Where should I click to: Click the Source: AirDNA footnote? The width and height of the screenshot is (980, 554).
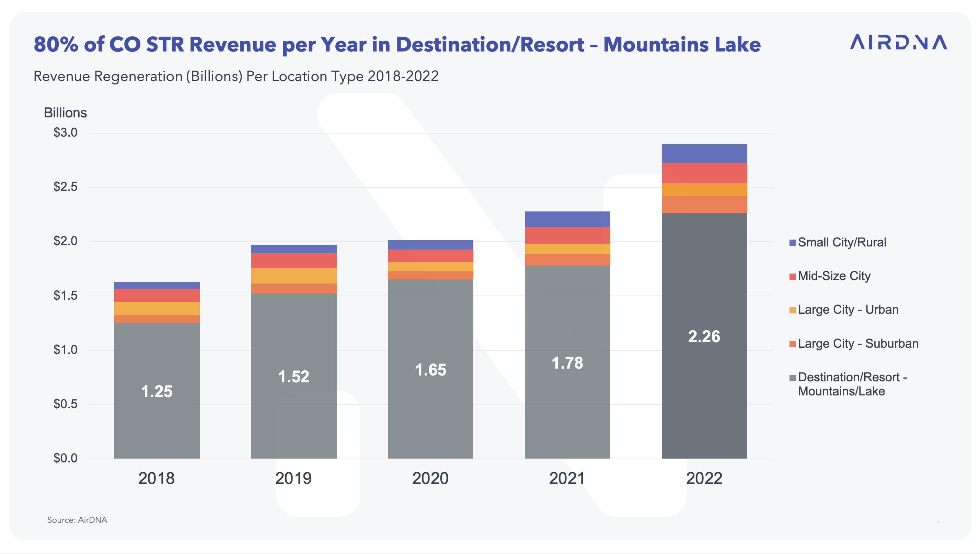click(x=77, y=520)
